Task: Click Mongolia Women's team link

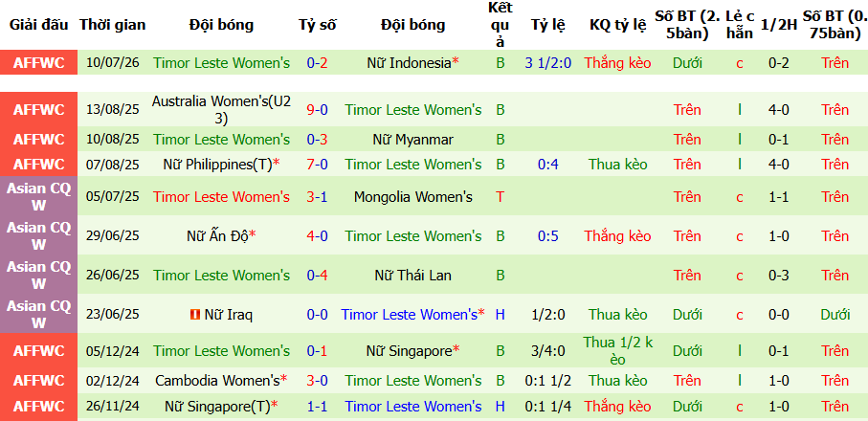Action: click(x=413, y=197)
